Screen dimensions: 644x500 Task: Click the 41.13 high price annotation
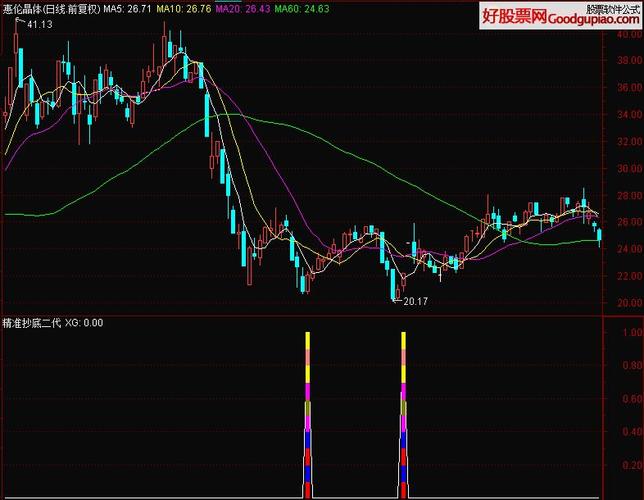pos(40,25)
